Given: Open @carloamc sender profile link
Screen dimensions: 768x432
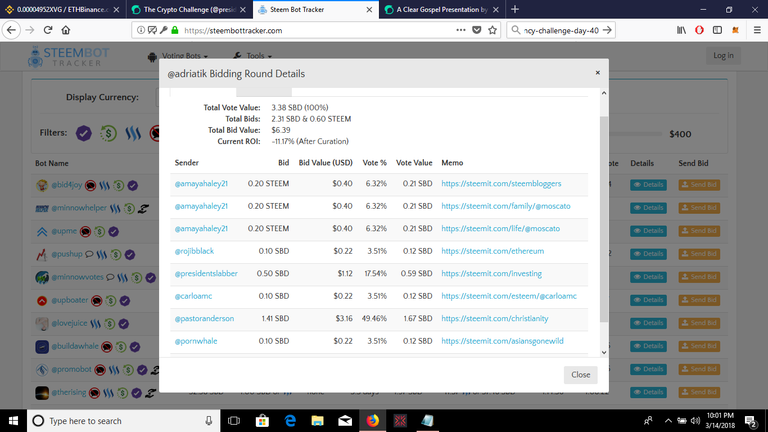Looking at the screenshot, I should (193, 296).
